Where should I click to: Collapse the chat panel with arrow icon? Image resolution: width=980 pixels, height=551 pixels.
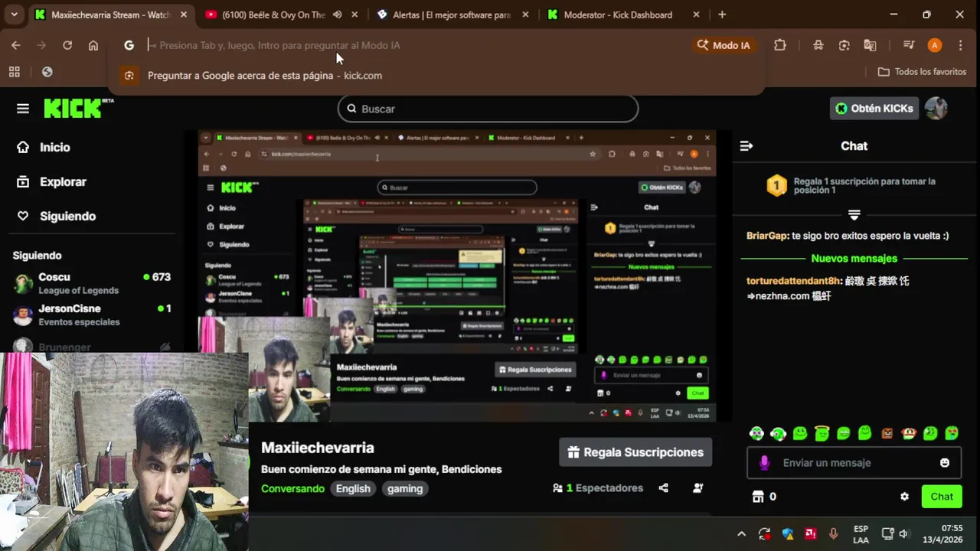pyautogui.click(x=746, y=146)
